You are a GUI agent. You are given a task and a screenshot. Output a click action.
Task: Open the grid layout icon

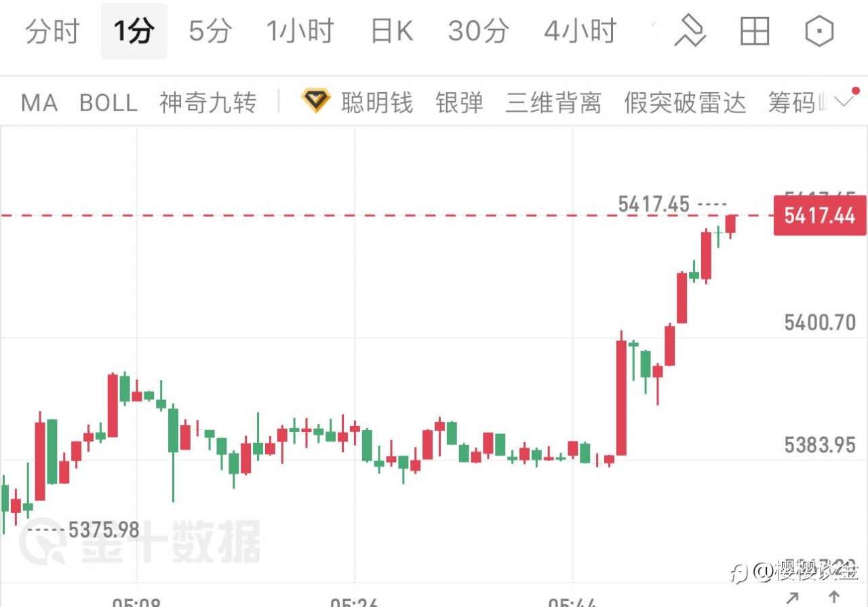(754, 31)
